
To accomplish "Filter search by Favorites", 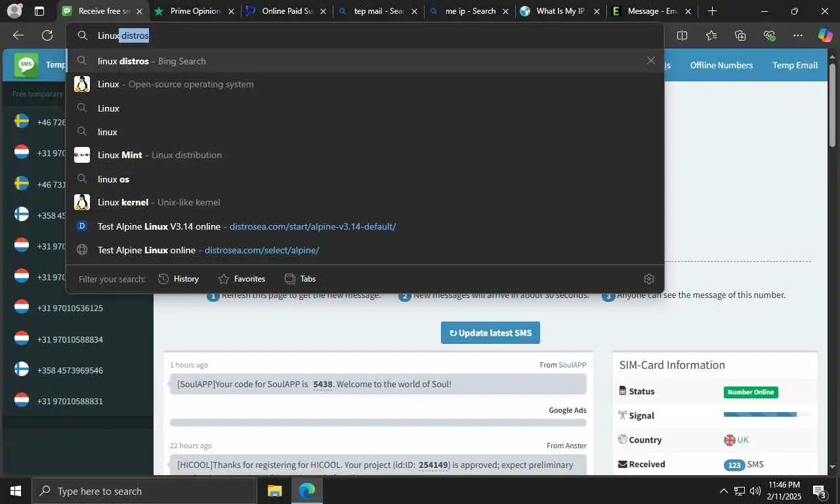I will coord(241,279).
